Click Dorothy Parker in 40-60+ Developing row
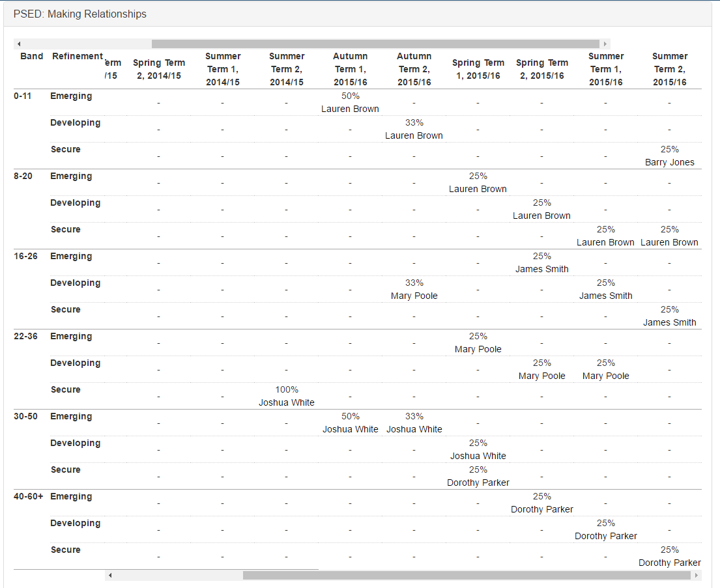Viewport: 720px width, 588px height. [606, 536]
